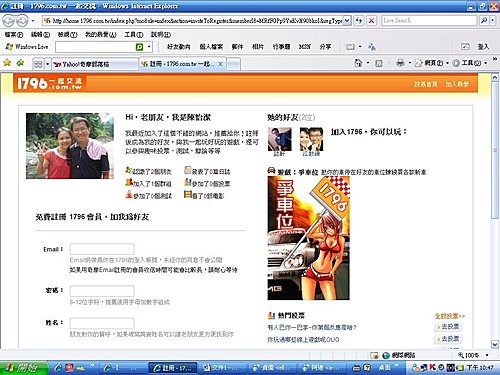
Task: Click the 設為首頁 link in orange header
Action: pos(426,84)
